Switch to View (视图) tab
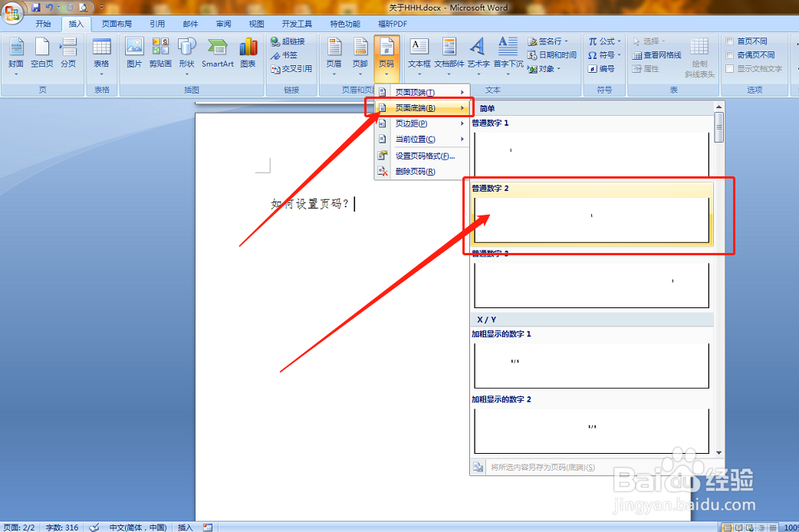799x532 pixels. pos(256,24)
